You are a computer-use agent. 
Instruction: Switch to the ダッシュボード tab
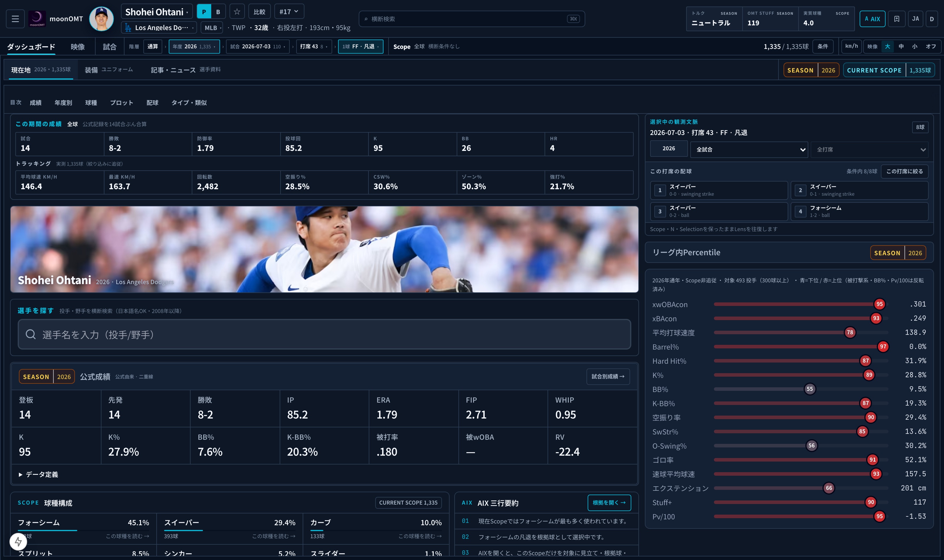(31, 47)
